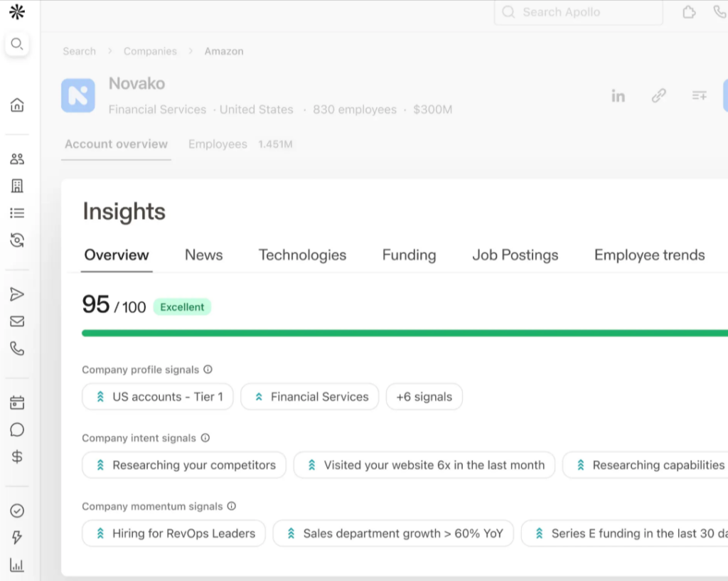This screenshot has height=581, width=728.
Task: Switch to the Funding tab
Action: [409, 255]
